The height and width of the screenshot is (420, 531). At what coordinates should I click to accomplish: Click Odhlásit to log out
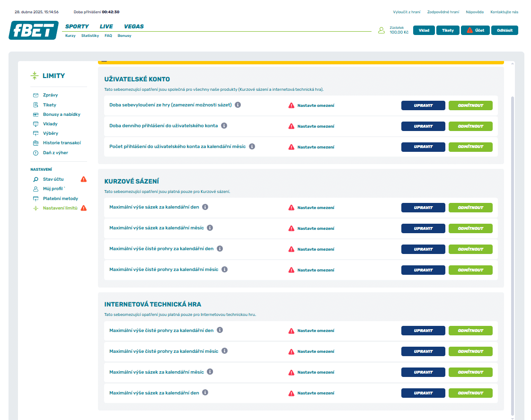504,30
